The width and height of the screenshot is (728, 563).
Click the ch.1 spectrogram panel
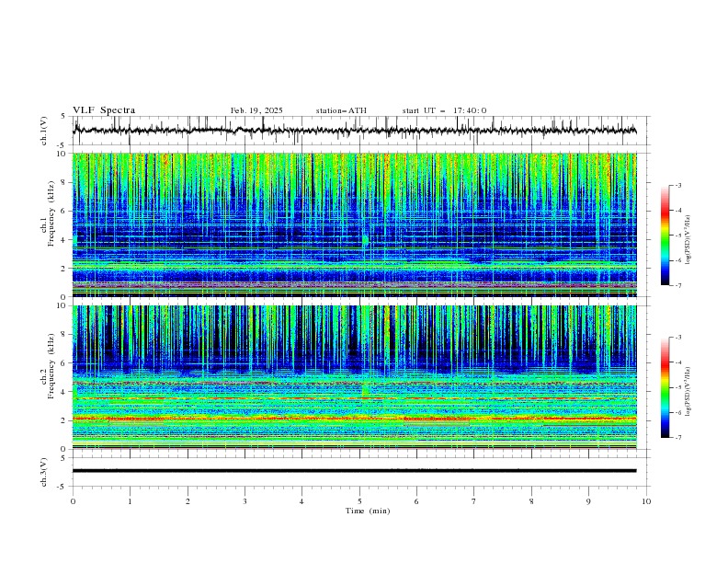pos(355,224)
